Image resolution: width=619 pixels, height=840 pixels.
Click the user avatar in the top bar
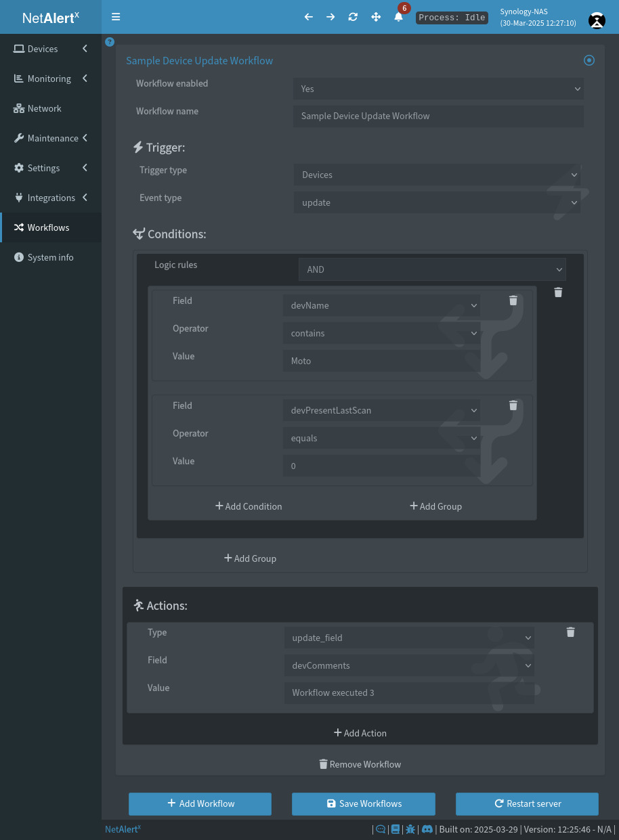(596, 21)
